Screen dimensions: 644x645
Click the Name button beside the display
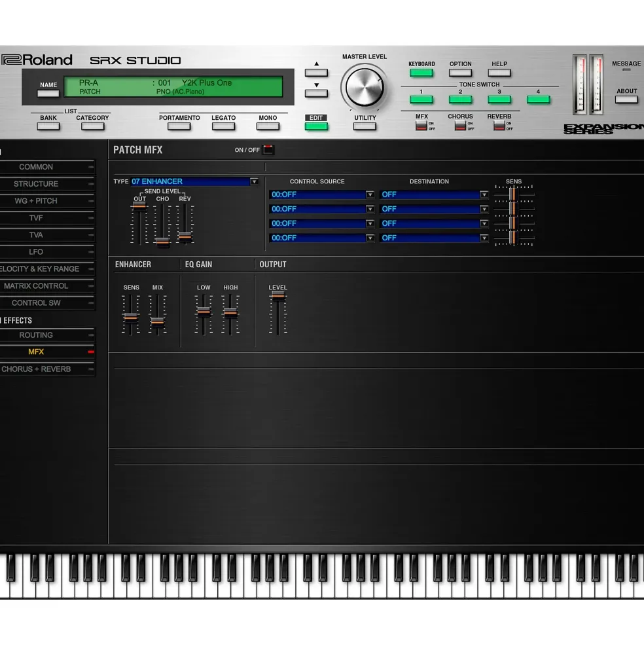tap(48, 94)
